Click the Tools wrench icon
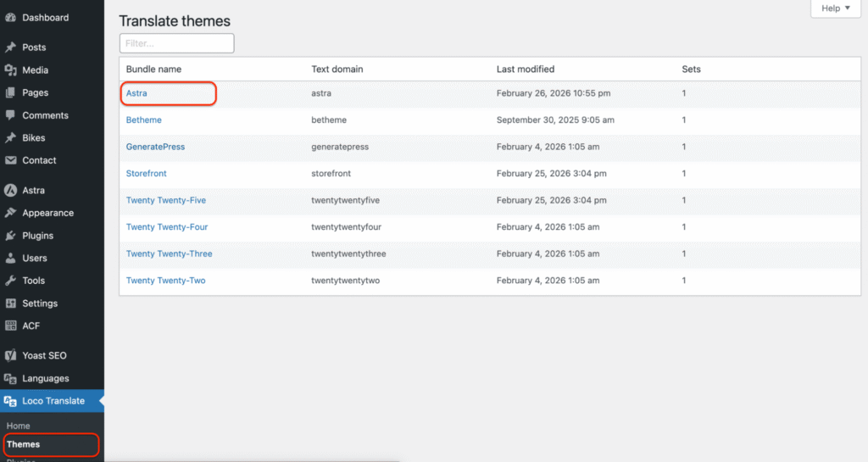Image resolution: width=868 pixels, height=462 pixels. pyautogui.click(x=11, y=281)
